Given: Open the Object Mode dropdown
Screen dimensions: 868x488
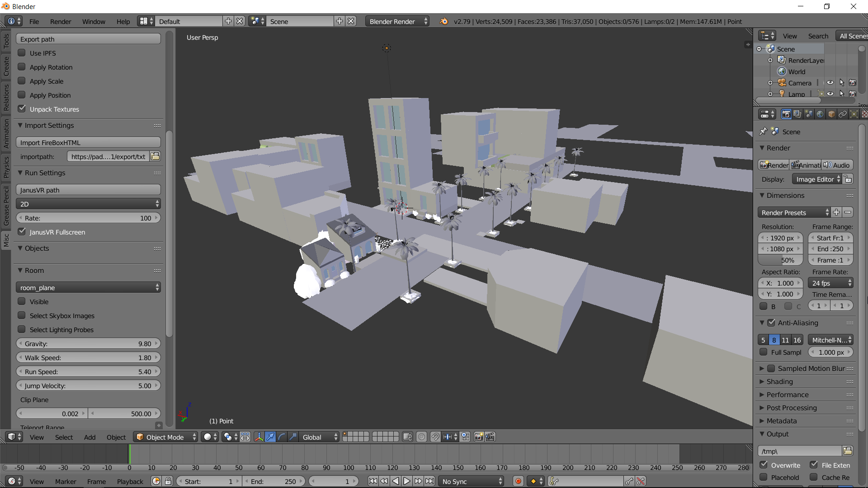Looking at the screenshot, I should pyautogui.click(x=166, y=437).
